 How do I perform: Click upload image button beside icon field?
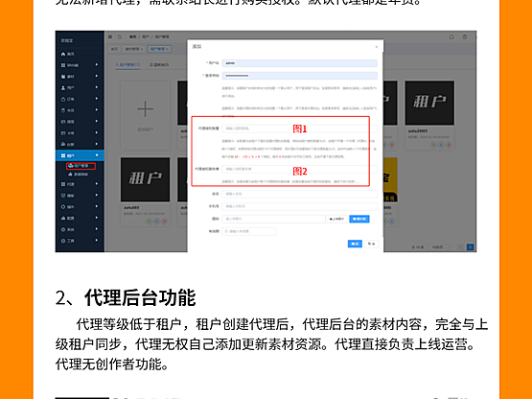336,219
